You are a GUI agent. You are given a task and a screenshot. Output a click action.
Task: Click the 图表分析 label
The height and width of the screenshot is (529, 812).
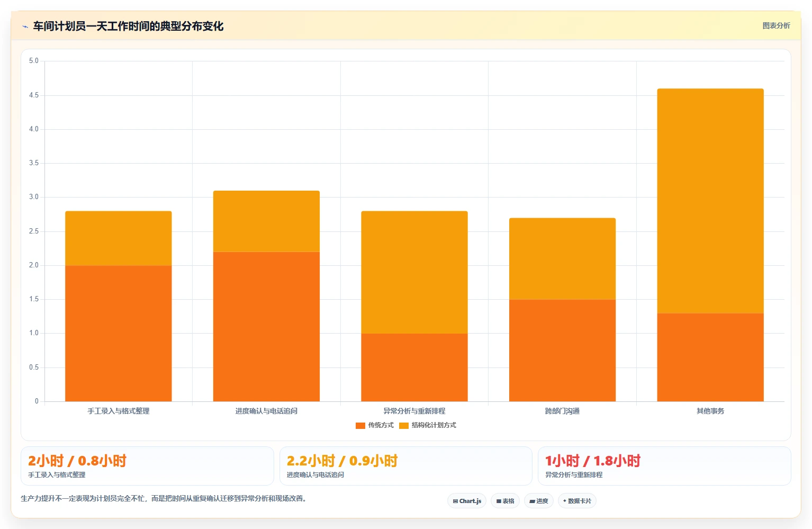[776, 26]
